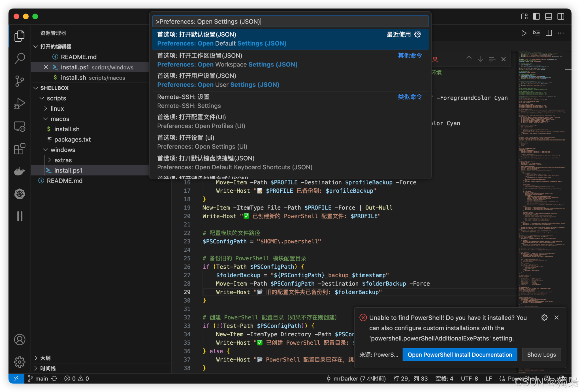This screenshot has height=392, width=580.
Task: Expand the linux folder in Explorer
Action: click(46, 108)
